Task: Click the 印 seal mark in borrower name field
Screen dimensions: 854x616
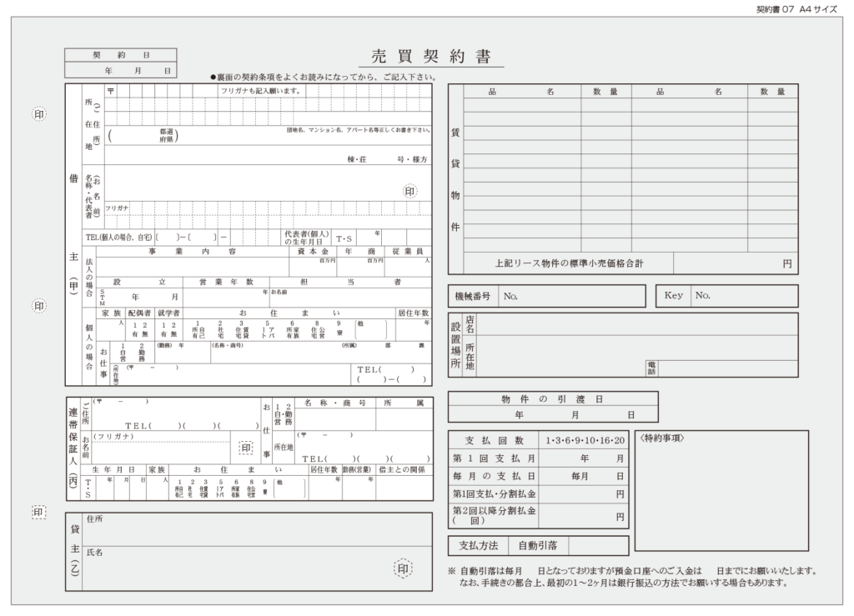Action: click(409, 191)
